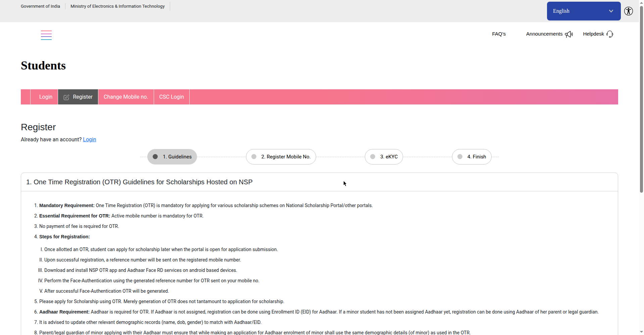Click Government of India header link

pyautogui.click(x=40, y=6)
